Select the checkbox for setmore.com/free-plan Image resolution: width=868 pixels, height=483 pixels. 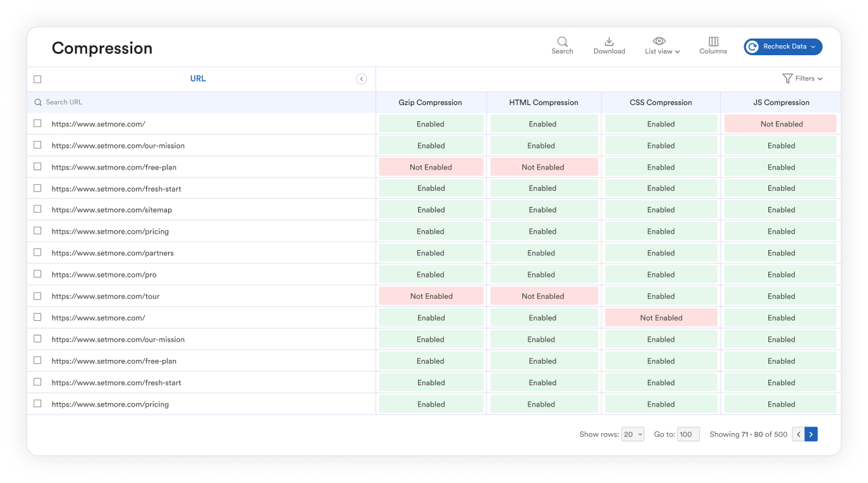coord(37,166)
